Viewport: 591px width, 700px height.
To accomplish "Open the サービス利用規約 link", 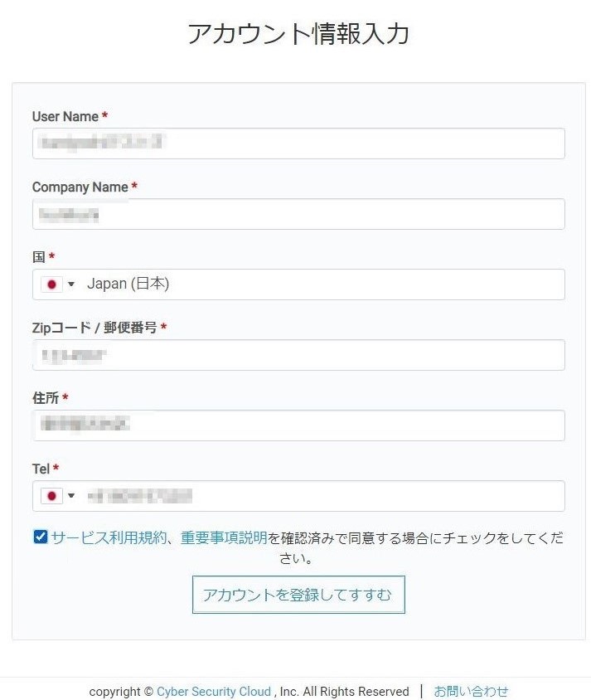I will [x=109, y=537].
